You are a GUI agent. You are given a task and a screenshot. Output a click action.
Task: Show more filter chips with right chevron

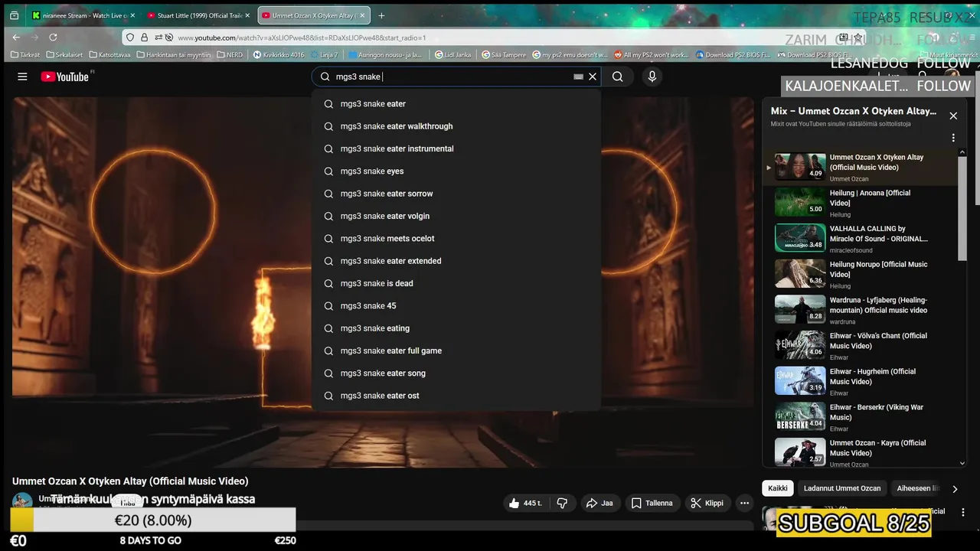[955, 488]
